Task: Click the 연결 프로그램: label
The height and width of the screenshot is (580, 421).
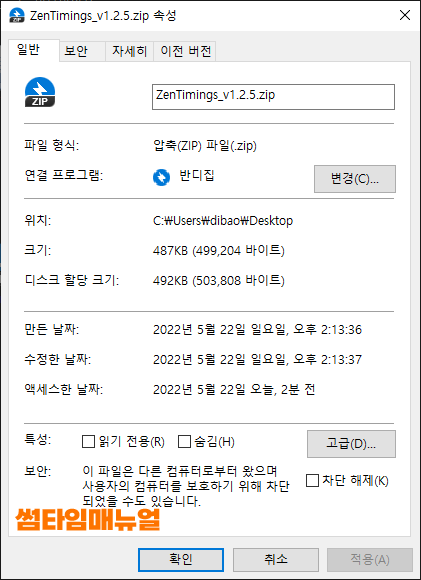Action: pos(64,175)
